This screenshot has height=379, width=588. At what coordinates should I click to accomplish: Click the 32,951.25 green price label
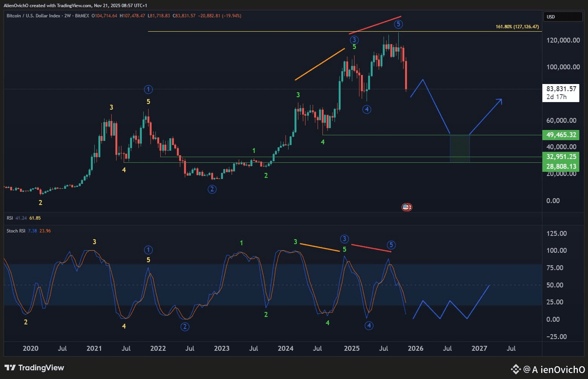pyautogui.click(x=561, y=157)
